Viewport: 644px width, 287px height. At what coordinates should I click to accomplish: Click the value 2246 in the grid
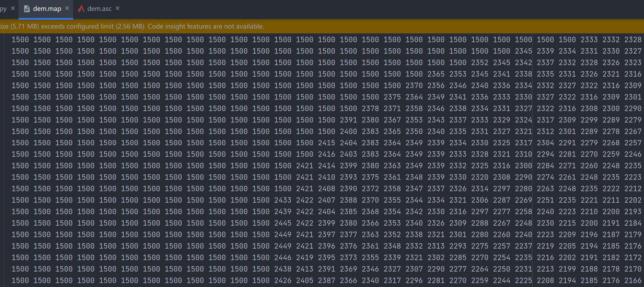[x=633, y=154]
